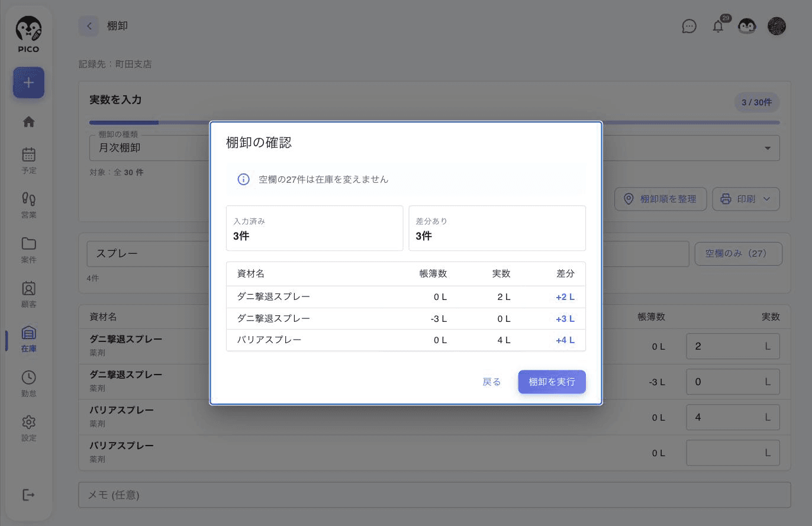Click the 実数 field containing 2
The height and width of the screenshot is (526, 812).
pyautogui.click(x=733, y=346)
